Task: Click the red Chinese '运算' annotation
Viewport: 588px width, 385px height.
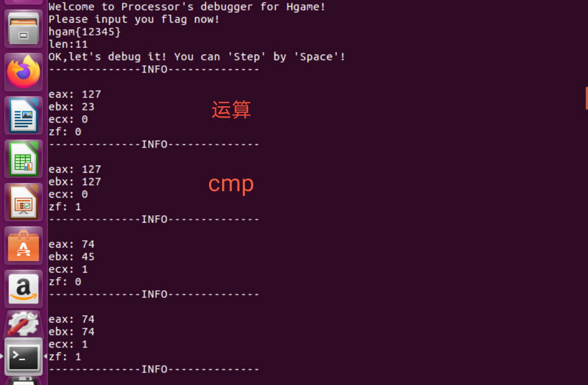Action: pos(231,109)
